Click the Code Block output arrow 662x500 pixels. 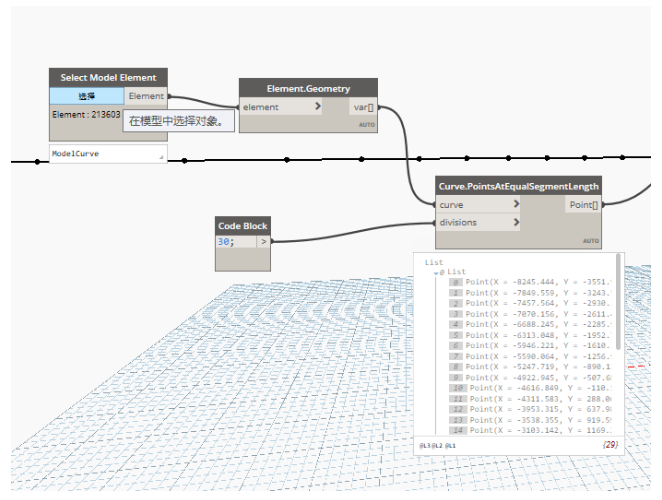coord(264,241)
